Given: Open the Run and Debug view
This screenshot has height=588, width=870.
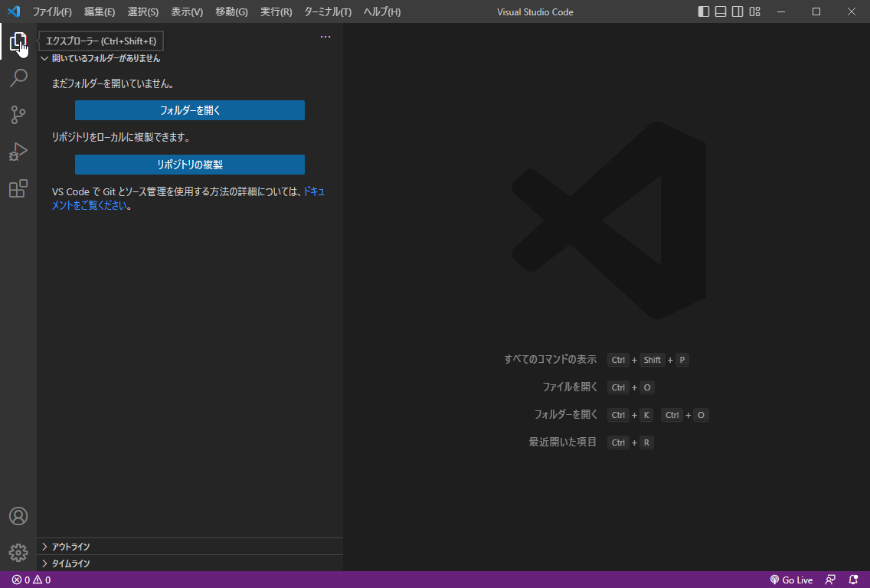Looking at the screenshot, I should point(18,152).
